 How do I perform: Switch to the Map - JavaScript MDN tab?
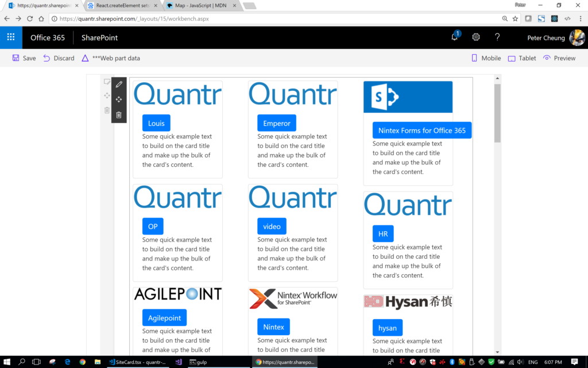tap(202, 6)
